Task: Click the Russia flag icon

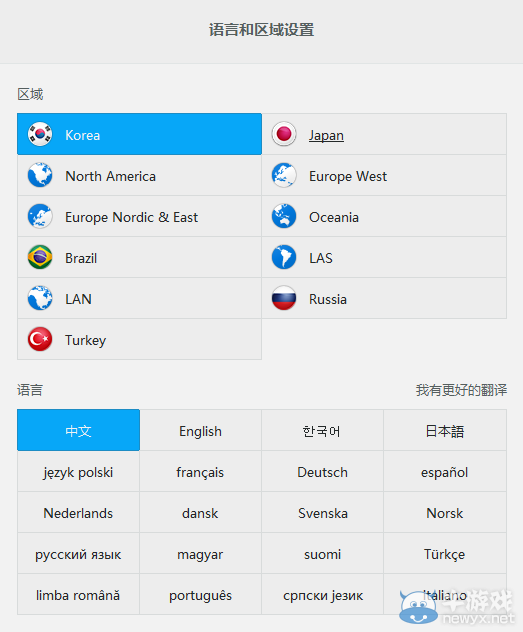Action: [x=284, y=298]
